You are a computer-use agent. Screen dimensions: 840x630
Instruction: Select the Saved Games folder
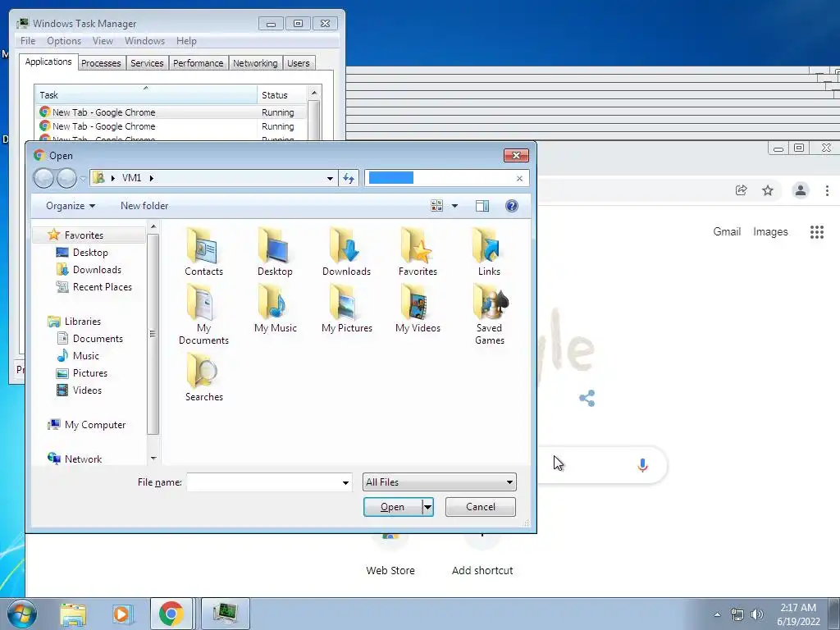(490, 314)
